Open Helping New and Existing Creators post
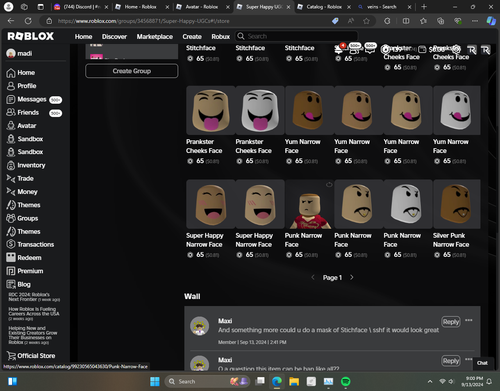 click(33, 335)
